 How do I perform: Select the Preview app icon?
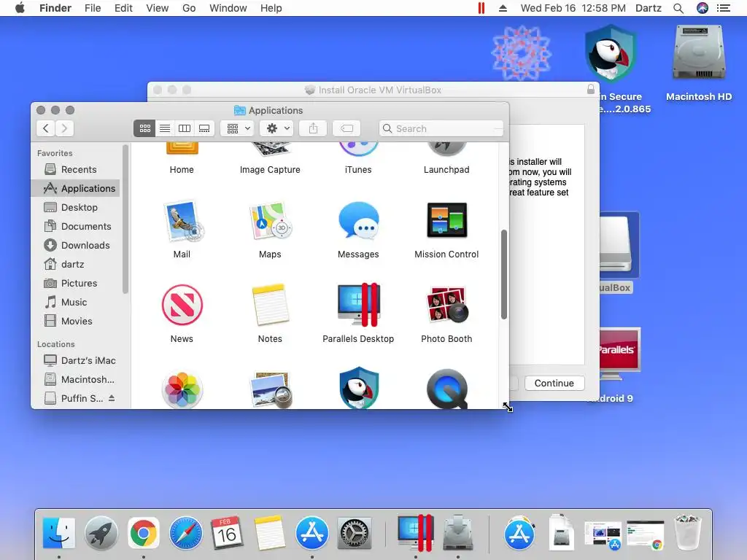(x=270, y=389)
